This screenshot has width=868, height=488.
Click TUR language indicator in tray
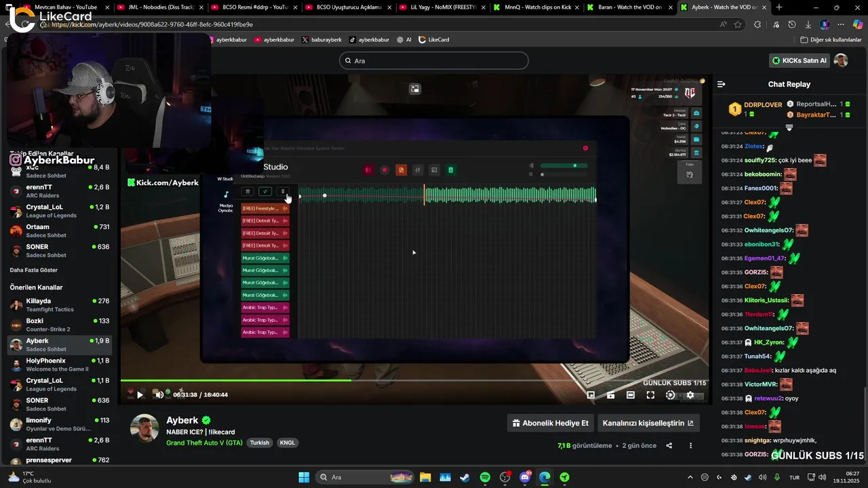[x=794, y=477]
